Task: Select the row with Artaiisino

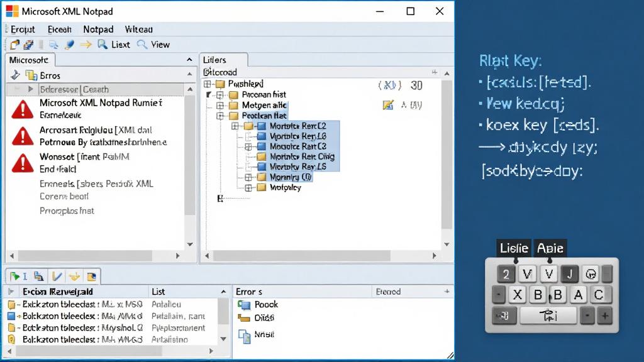Action: tap(111, 340)
